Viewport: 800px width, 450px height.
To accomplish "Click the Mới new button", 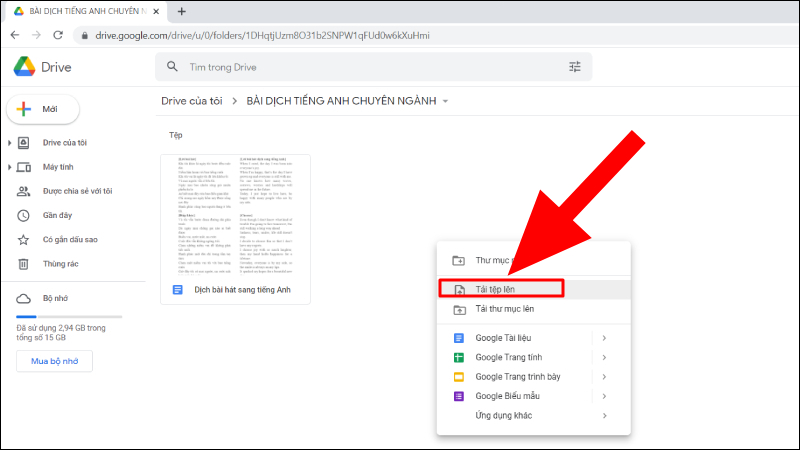I will (x=43, y=109).
